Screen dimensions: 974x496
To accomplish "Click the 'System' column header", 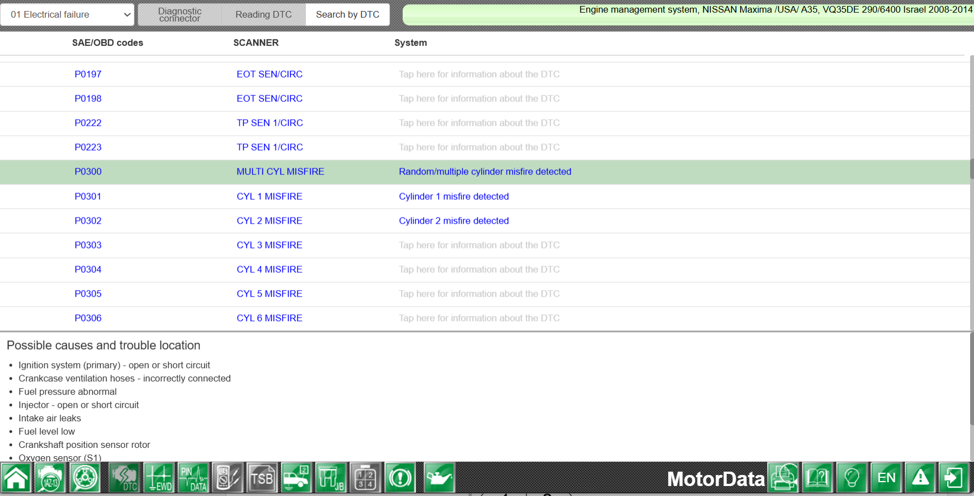I will click(411, 43).
